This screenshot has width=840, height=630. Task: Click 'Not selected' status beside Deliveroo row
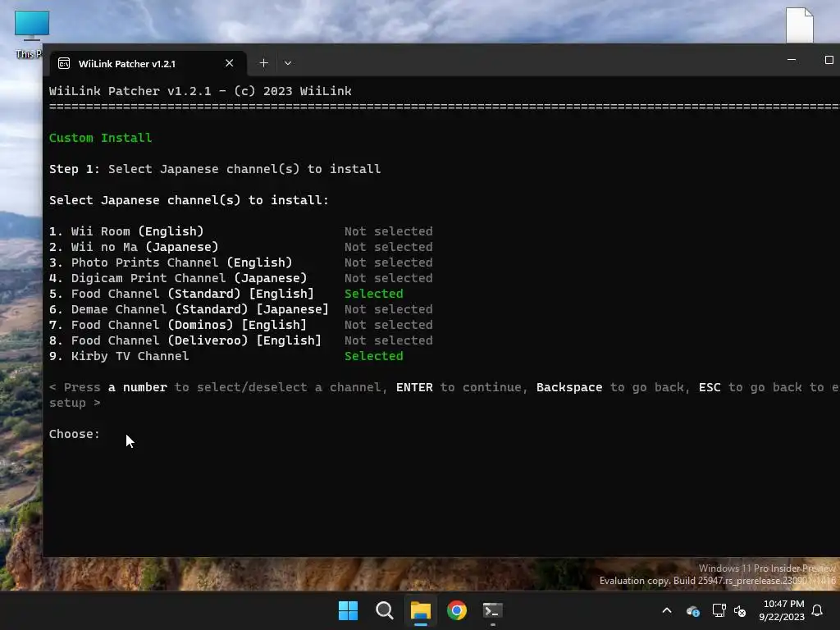[x=388, y=340]
